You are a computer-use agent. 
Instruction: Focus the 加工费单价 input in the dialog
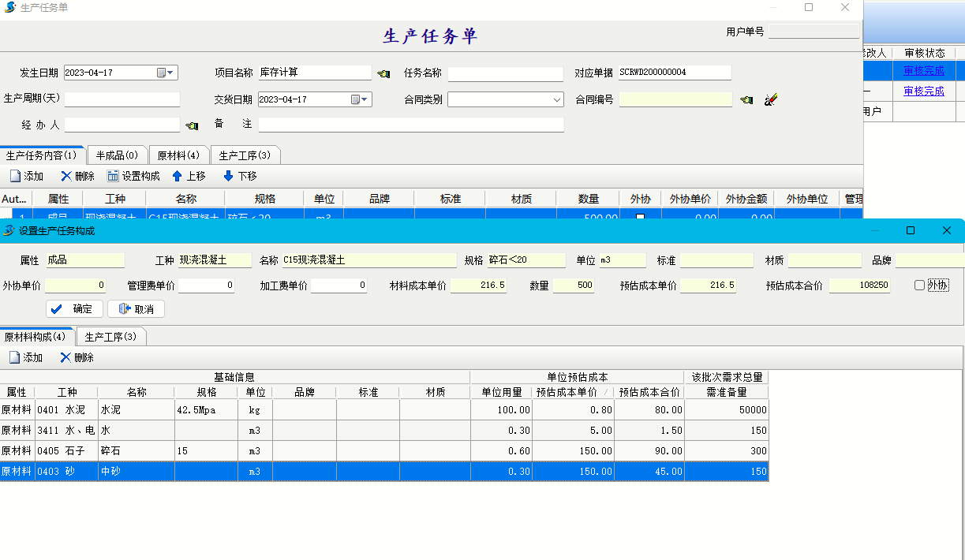338,286
